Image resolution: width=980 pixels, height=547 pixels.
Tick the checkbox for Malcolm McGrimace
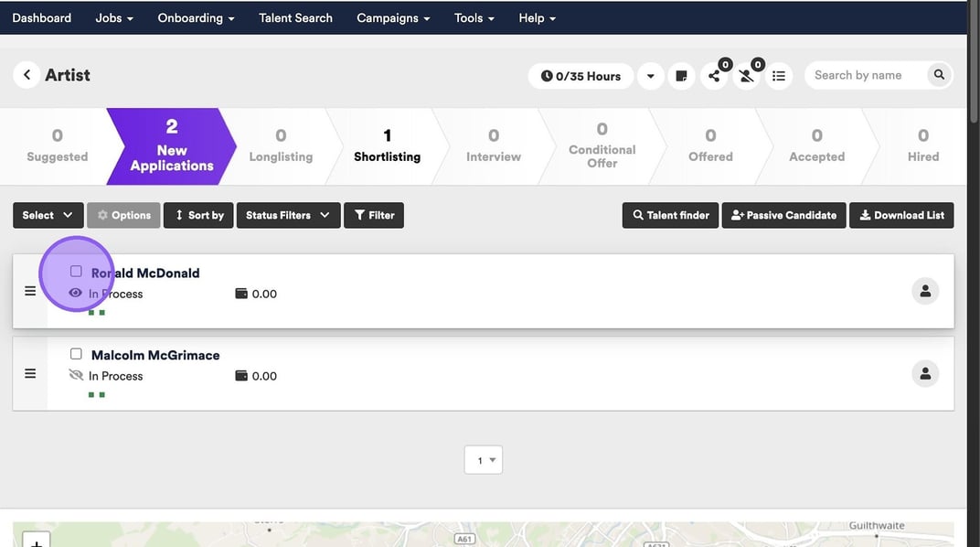[76, 354]
